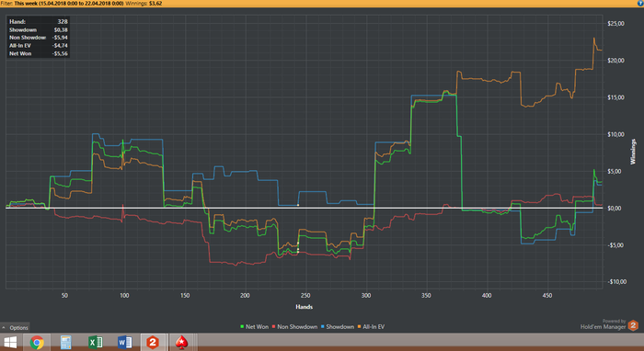Open Excel from the taskbar

[x=96, y=342]
